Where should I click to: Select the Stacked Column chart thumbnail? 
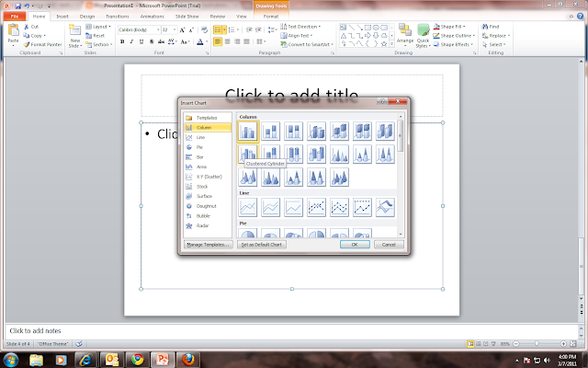coord(270,131)
